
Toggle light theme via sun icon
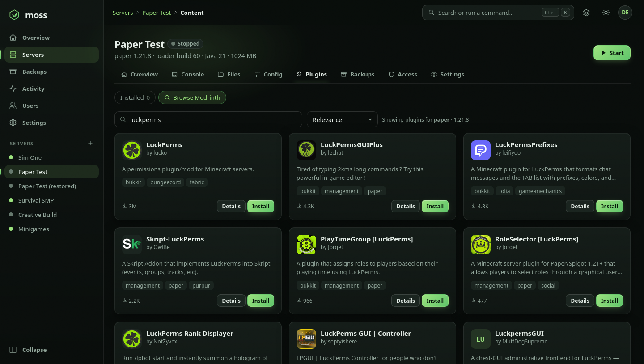click(x=606, y=13)
